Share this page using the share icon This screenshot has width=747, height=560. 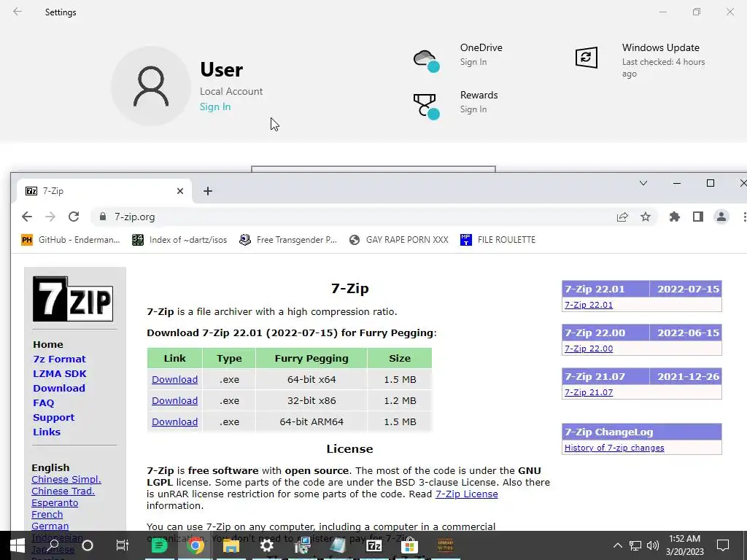[x=622, y=217]
